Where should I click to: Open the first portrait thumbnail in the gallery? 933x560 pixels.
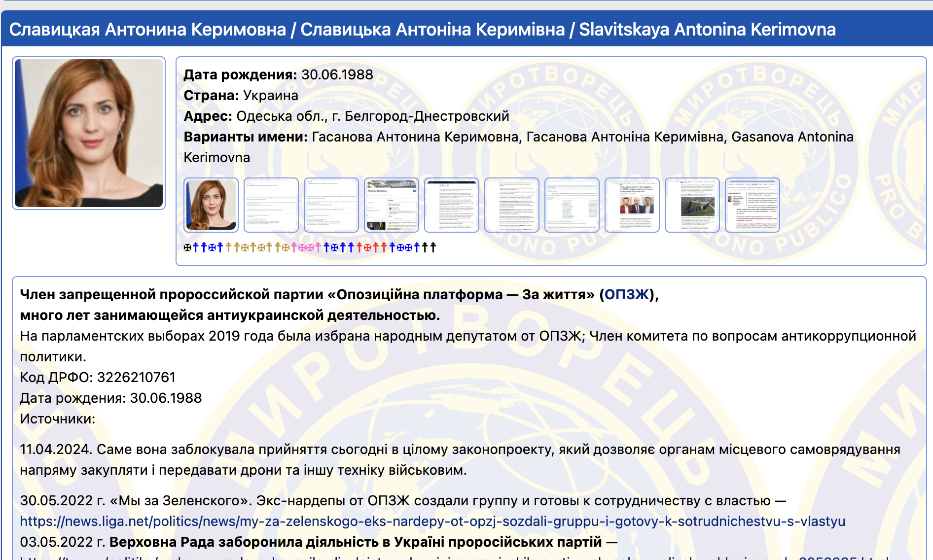pyautogui.click(x=211, y=205)
